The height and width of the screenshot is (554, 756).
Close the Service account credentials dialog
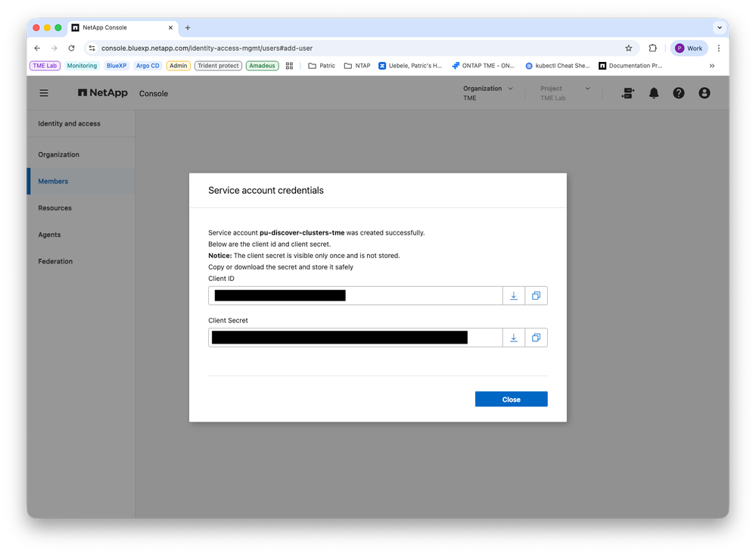pos(511,399)
